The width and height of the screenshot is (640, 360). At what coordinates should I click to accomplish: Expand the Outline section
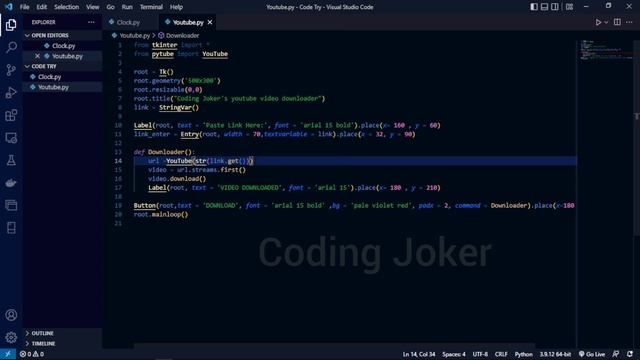pos(62,333)
